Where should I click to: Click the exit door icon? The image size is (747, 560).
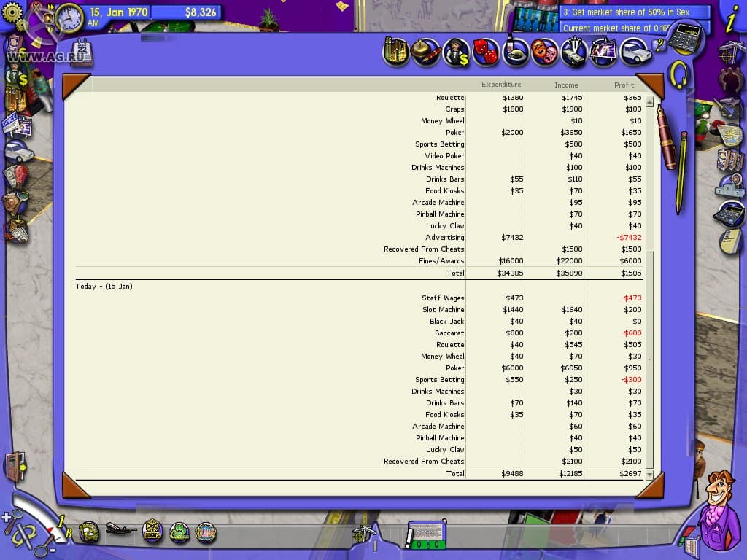(15, 467)
